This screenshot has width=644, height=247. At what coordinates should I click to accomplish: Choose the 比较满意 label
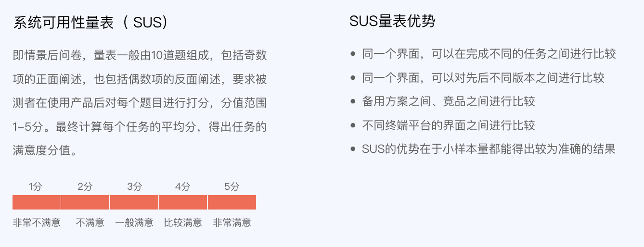[183, 222]
